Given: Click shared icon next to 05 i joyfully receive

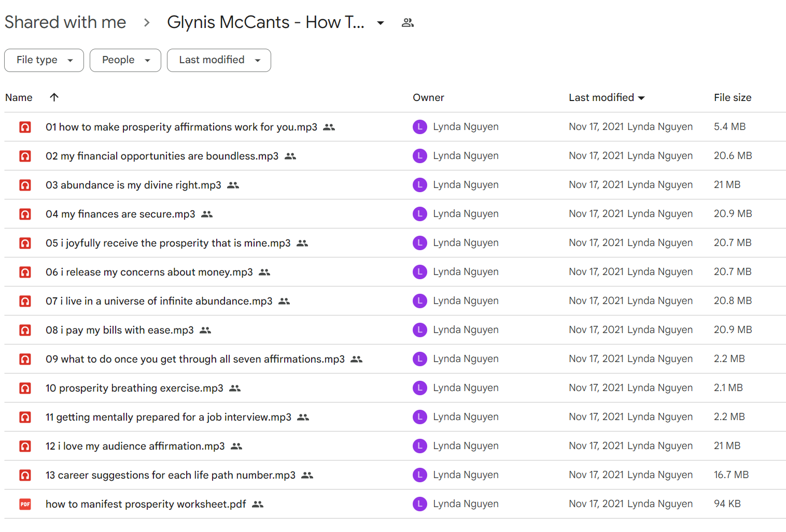Looking at the screenshot, I should 302,243.
